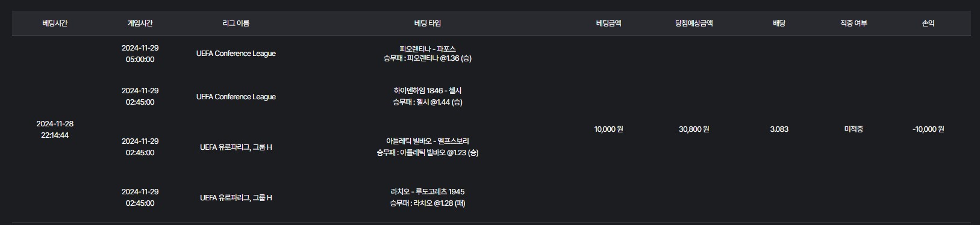Select the 하이덴하임 1846 - 첼시 match entry
Viewport: 980px width, 225px height.
(x=428, y=91)
